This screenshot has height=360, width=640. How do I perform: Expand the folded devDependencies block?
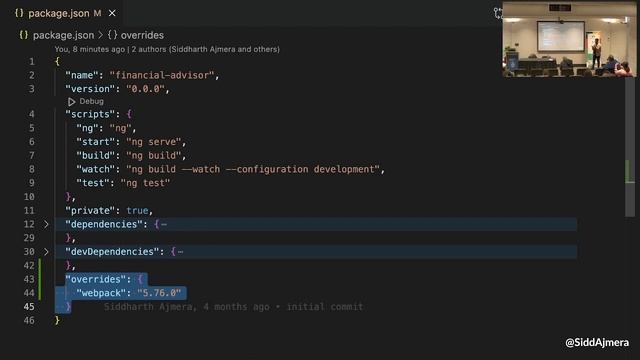point(46,252)
